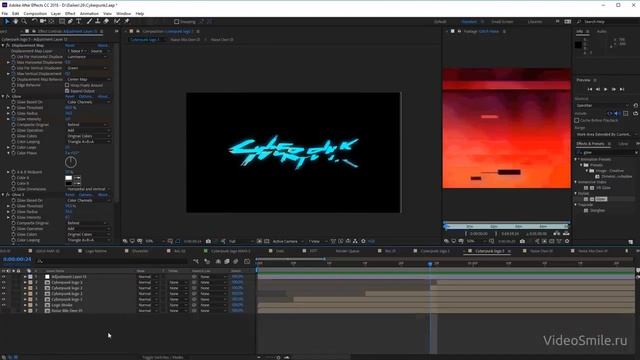Image resolution: width=640 pixels, height=360 pixels.
Task: Open Use For Horizontal Displacement Luminance dropdown
Action: point(88,57)
